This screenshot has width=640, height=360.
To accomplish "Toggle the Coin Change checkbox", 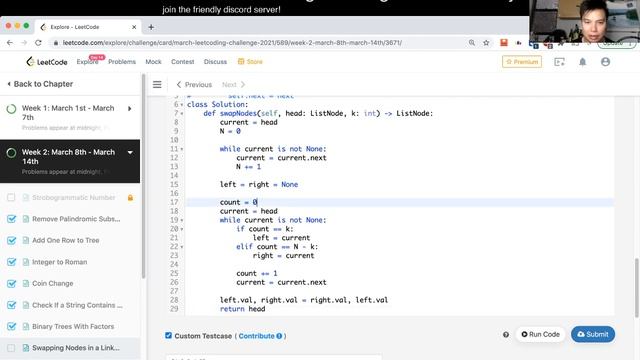I will coord(11,283).
